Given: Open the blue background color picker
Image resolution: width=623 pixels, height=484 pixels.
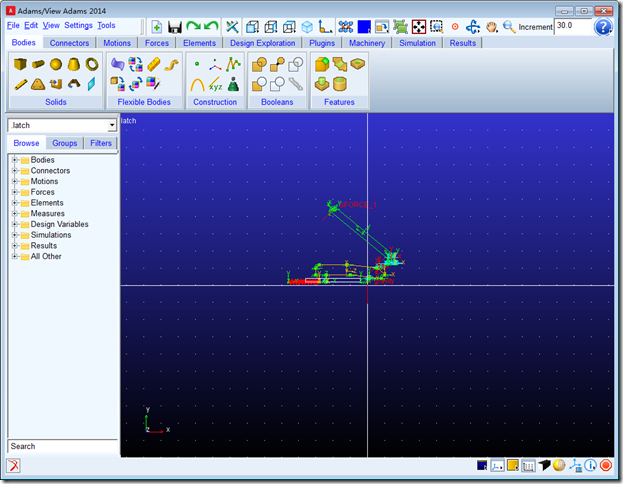Looking at the screenshot, I should click(364, 27).
